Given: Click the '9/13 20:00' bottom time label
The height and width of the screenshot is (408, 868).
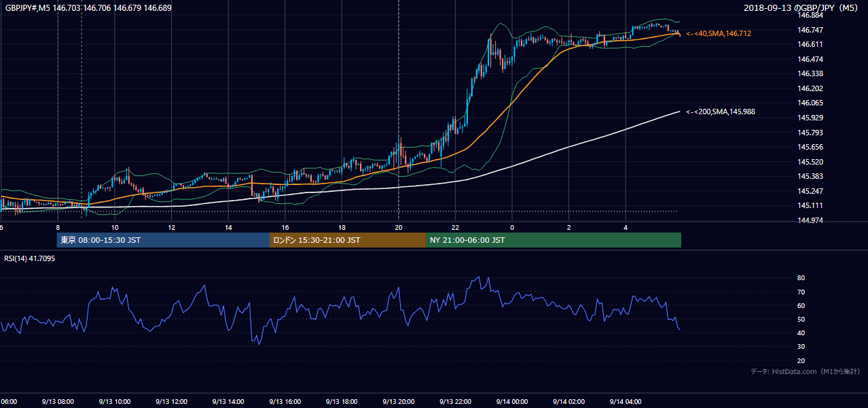Looking at the screenshot, I should click(398, 402).
